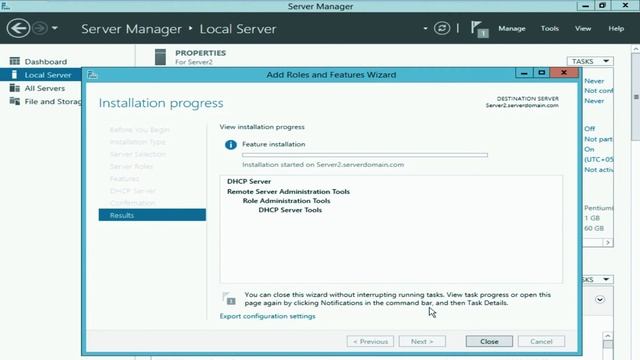The width and height of the screenshot is (640, 360).
Task: Click the Server Manager vertical scrollbar
Action: [636, 96]
